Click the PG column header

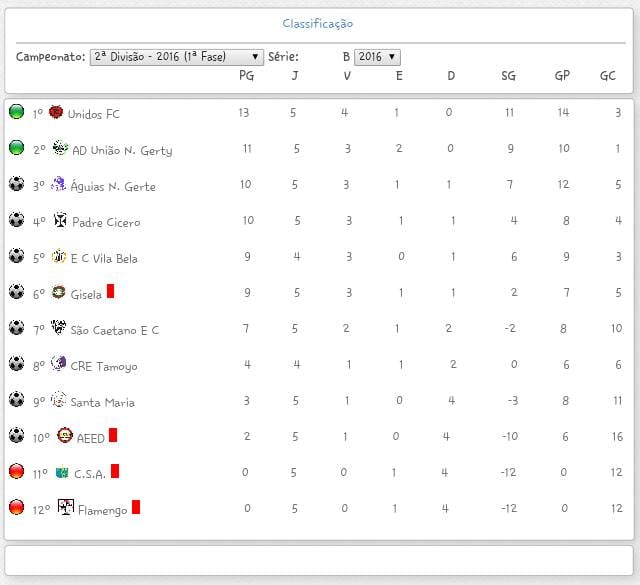246,76
